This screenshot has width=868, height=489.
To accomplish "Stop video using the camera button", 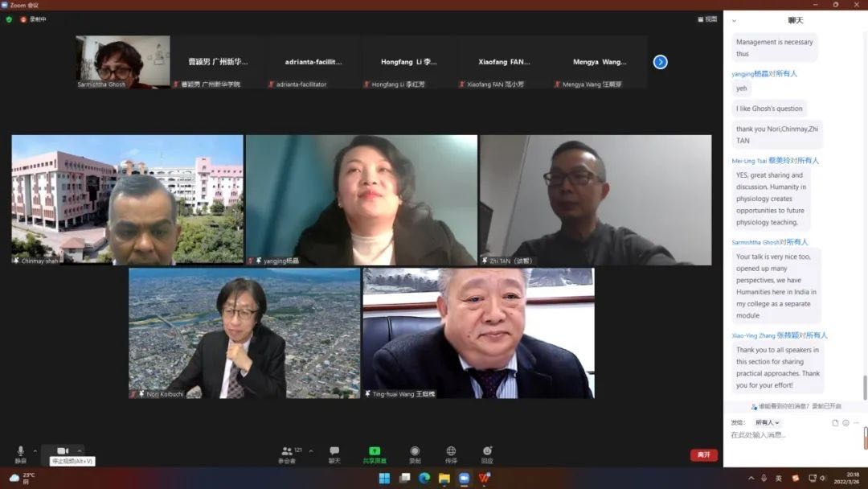I will 63,451.
